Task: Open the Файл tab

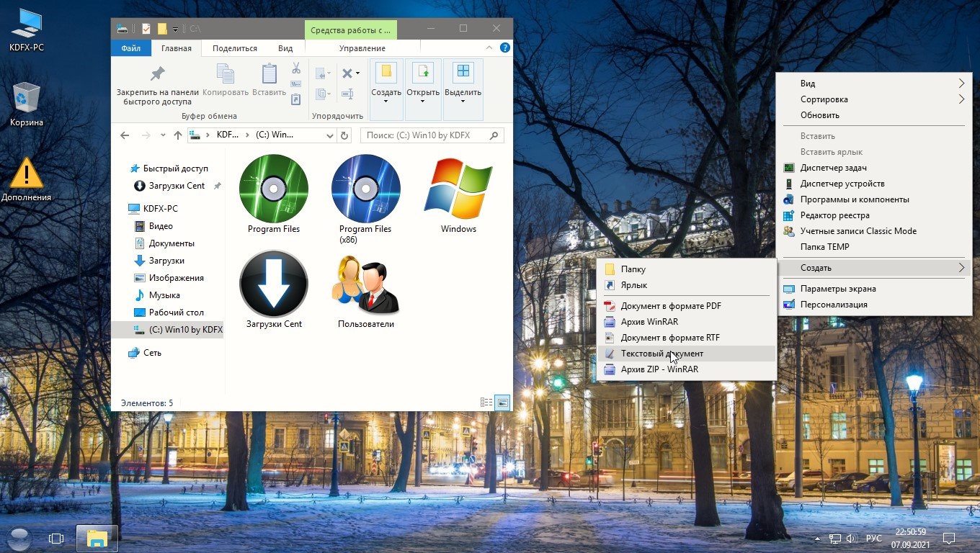Action: pos(131,48)
